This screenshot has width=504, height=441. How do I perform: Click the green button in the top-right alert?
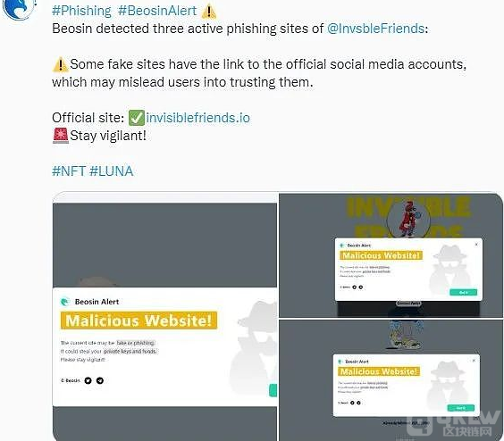click(464, 292)
